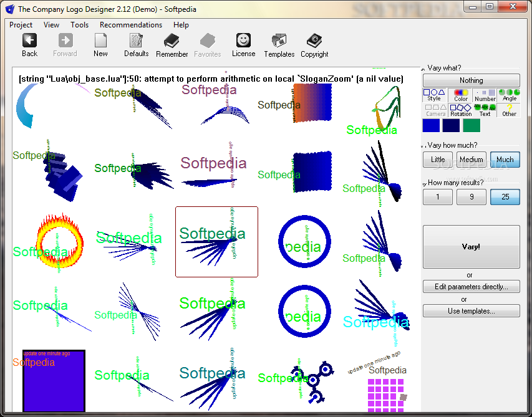
Task: Show 9 results
Action: coord(472,196)
